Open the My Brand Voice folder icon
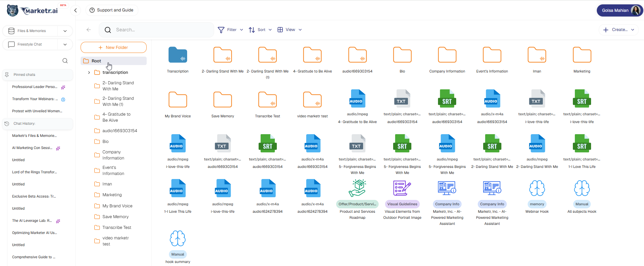Screen dimensions: 644x266 tap(178, 100)
